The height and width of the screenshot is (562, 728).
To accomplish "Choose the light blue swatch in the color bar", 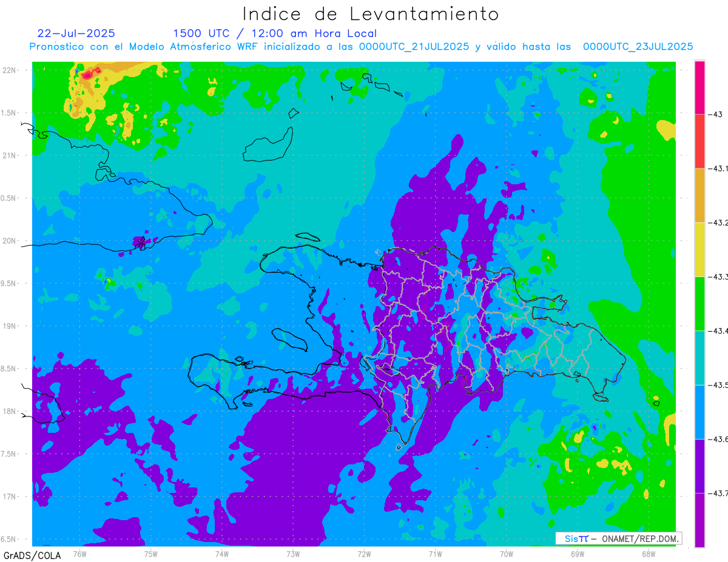I will coord(699,412).
